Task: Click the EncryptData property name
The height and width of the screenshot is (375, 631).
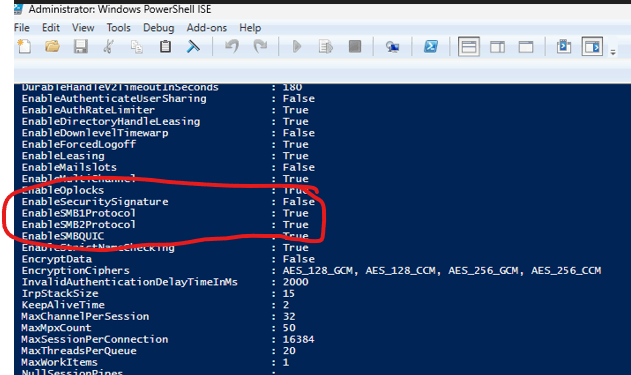Action: click(x=57, y=259)
